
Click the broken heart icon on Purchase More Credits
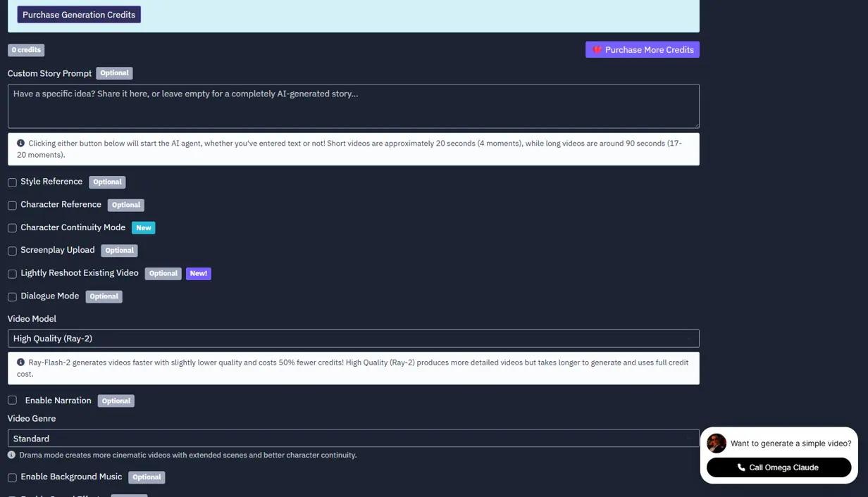click(597, 50)
